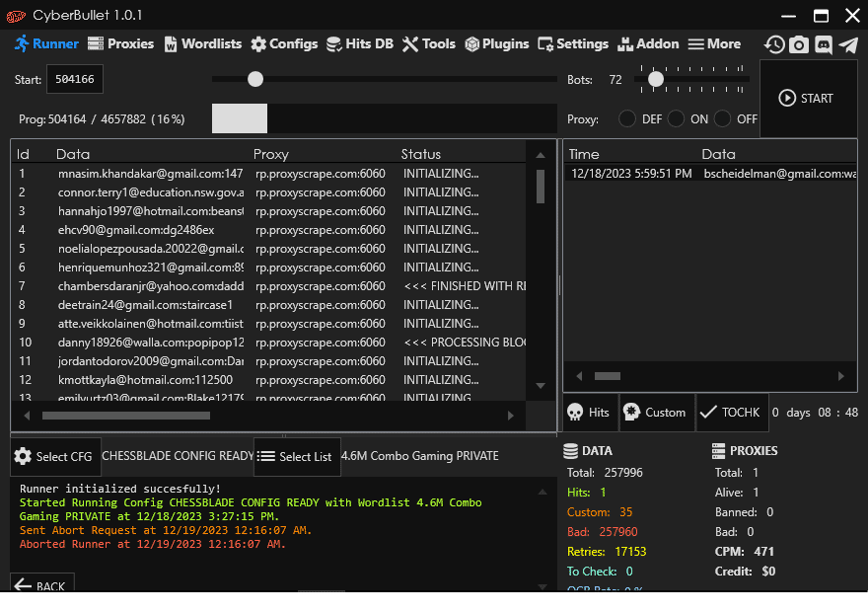Switch to the Proxies tab
This screenshot has height=612, width=868.
click(121, 43)
